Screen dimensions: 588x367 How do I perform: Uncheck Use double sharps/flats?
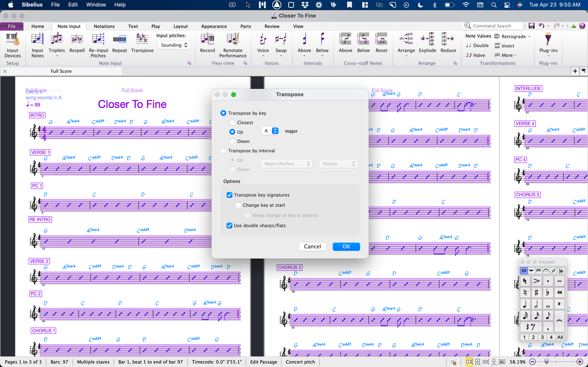pyautogui.click(x=229, y=226)
